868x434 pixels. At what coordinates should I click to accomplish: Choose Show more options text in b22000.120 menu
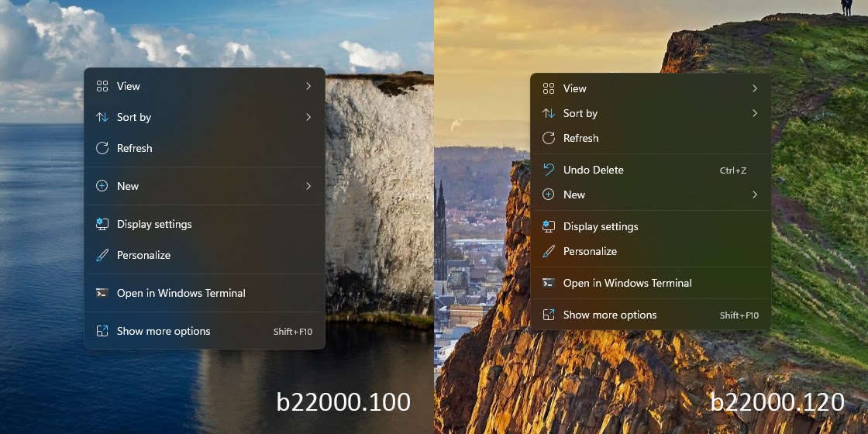tap(610, 315)
